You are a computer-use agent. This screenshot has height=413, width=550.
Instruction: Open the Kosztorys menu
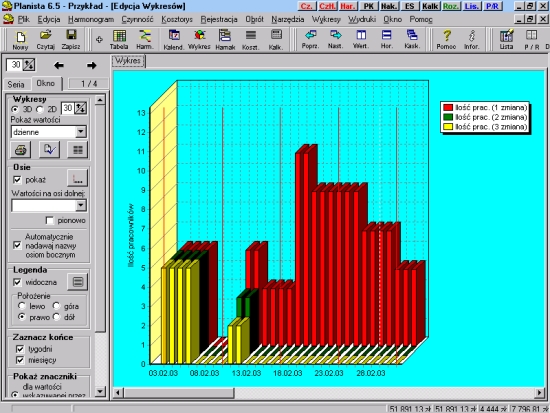(x=177, y=19)
